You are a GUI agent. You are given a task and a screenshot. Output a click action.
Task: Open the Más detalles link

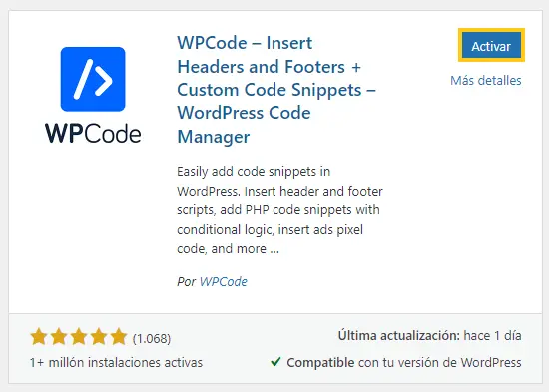point(486,80)
